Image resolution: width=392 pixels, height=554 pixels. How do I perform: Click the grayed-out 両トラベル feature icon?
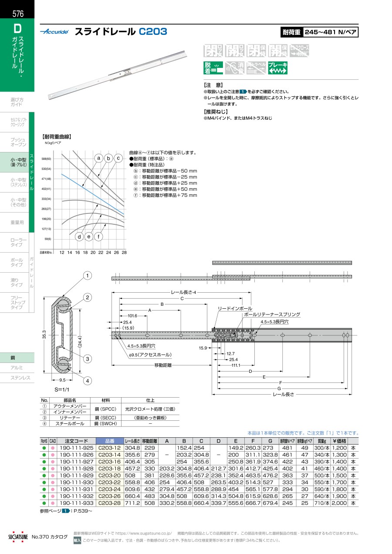256,68
